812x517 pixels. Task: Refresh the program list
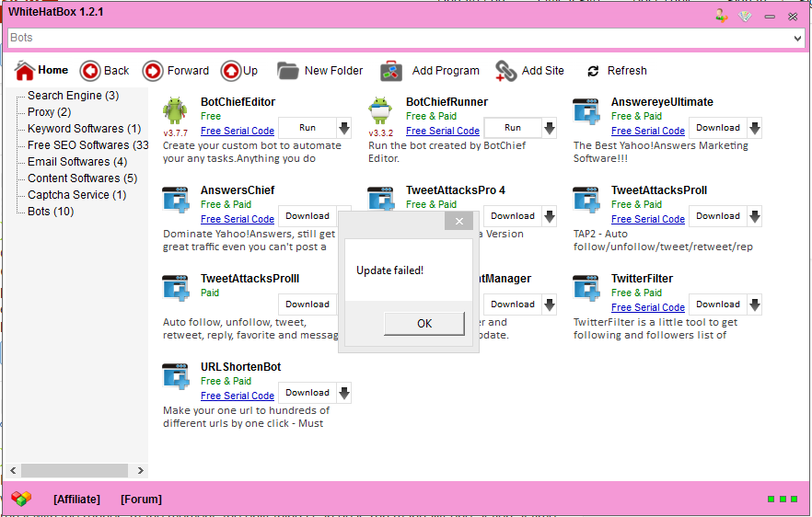click(593, 71)
